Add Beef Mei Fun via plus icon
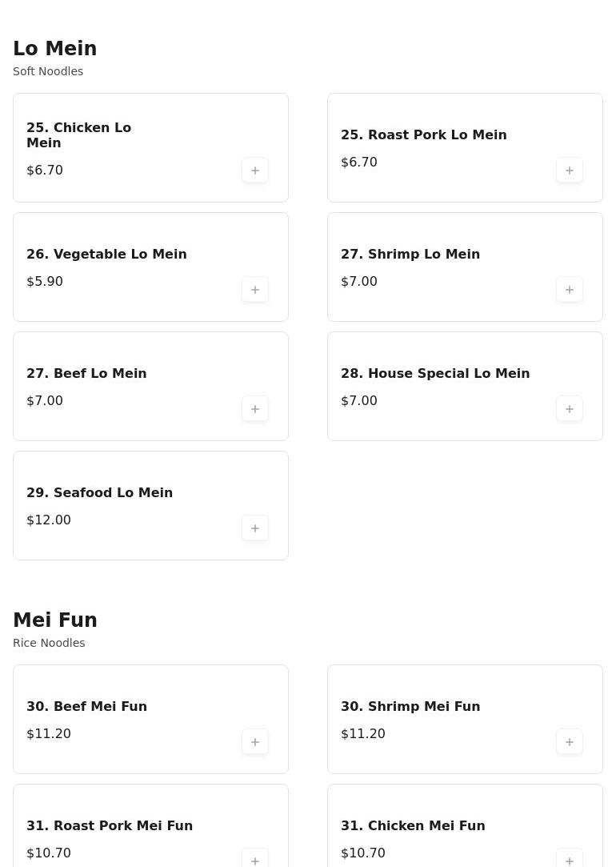 [x=254, y=742]
